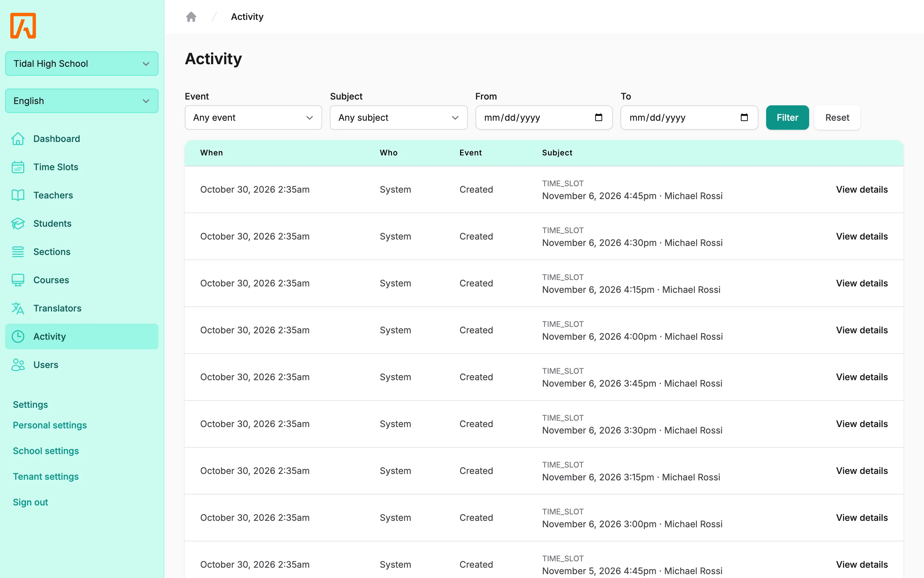Open the Students page
The width and height of the screenshot is (924, 578).
pos(82,223)
